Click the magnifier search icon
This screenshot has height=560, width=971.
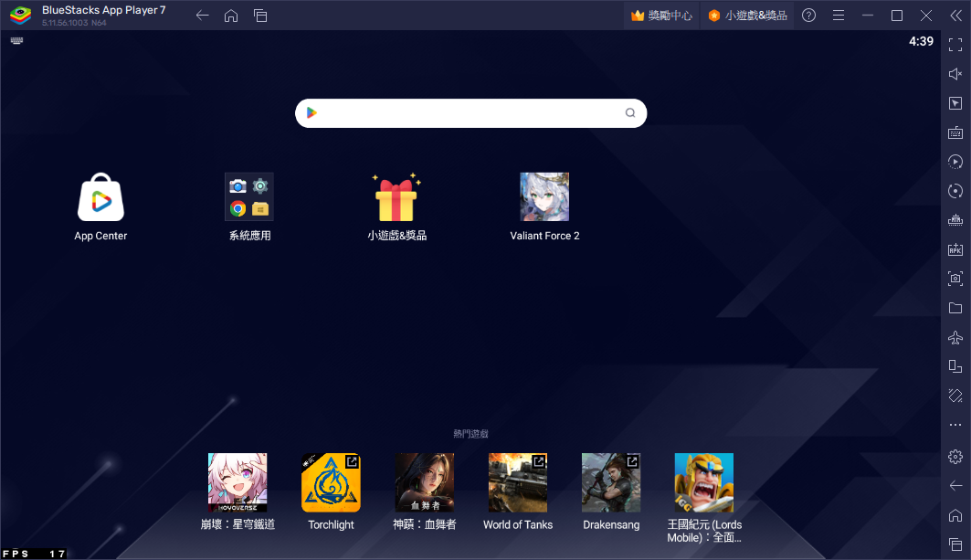629,112
